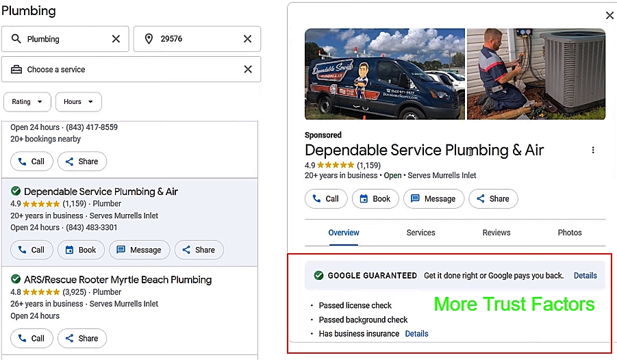The width and height of the screenshot is (617, 364).
Task: Click the Plumbing search input
Action: 65,39
